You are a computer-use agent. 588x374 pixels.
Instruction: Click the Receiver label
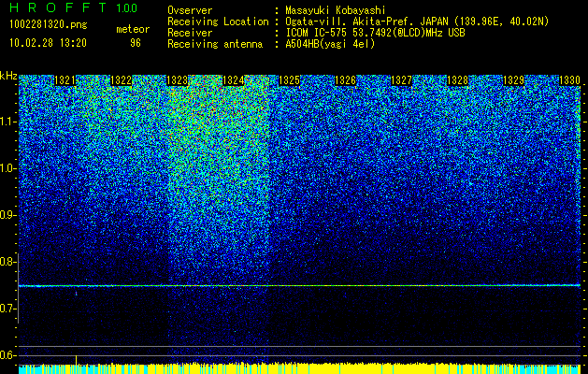point(190,33)
